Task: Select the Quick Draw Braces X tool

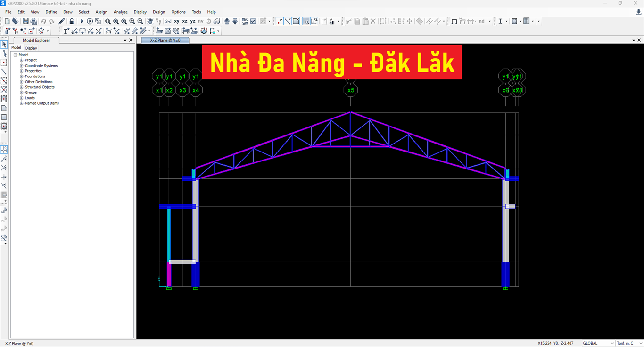Action: click(x=4, y=90)
